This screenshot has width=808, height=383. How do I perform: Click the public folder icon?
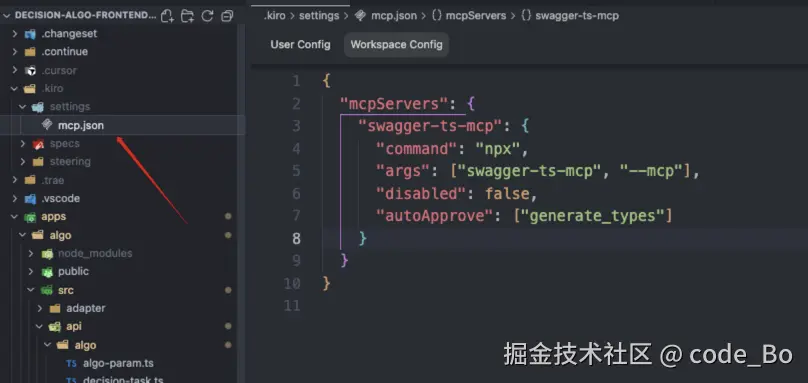[x=47, y=272]
